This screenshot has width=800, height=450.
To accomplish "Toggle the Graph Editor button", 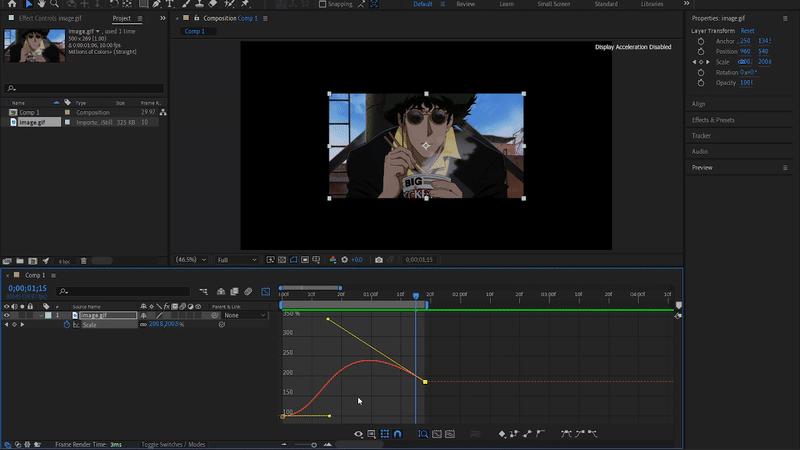I will [x=265, y=291].
